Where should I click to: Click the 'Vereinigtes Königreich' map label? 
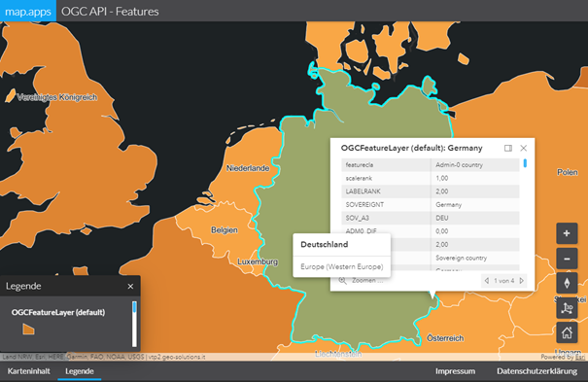pos(57,97)
